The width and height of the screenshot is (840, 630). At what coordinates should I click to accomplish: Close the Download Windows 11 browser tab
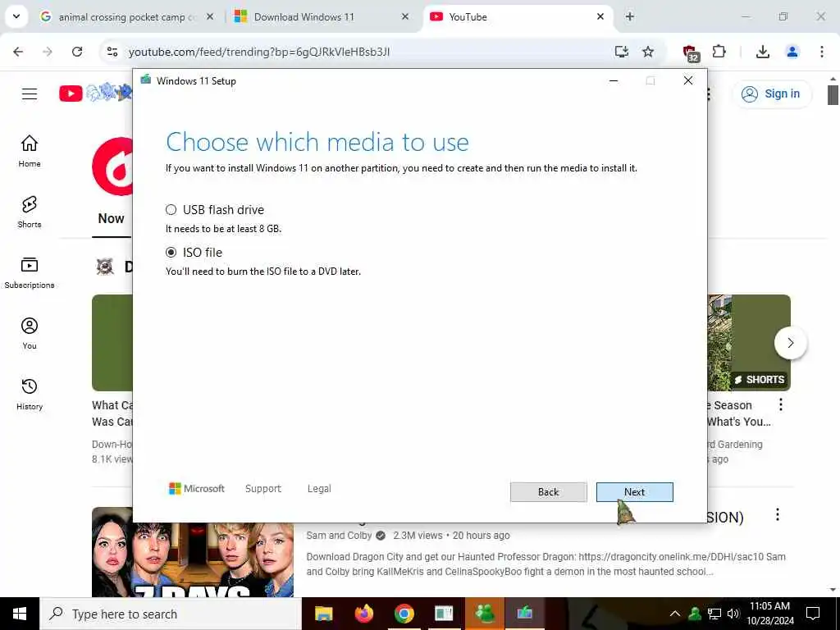pos(405,16)
